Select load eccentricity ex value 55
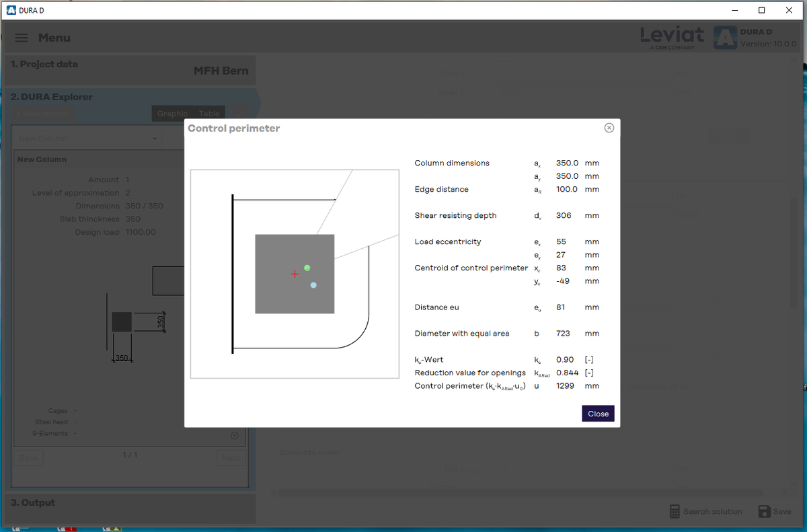This screenshot has width=807, height=532. (561, 241)
